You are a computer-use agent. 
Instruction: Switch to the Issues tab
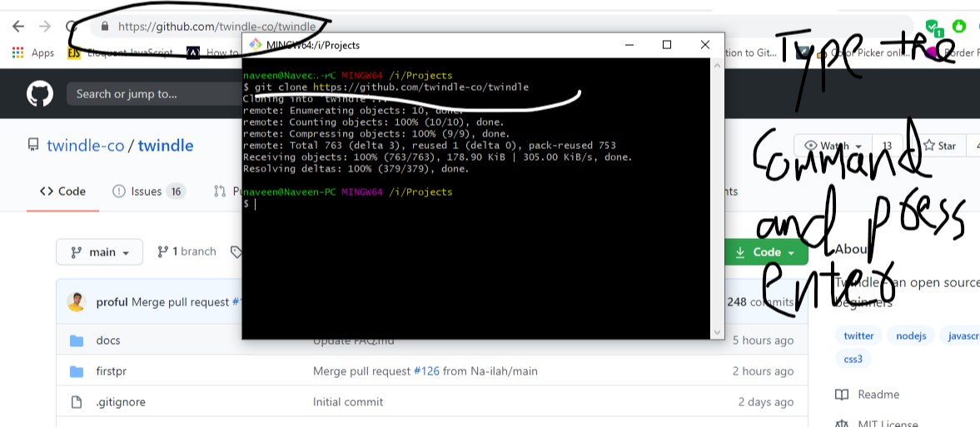149,191
